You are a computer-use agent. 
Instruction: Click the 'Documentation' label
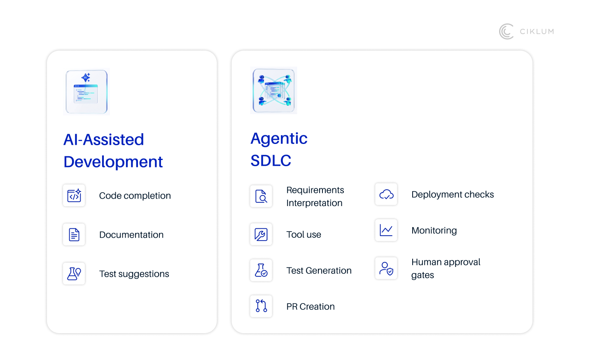pos(131,235)
